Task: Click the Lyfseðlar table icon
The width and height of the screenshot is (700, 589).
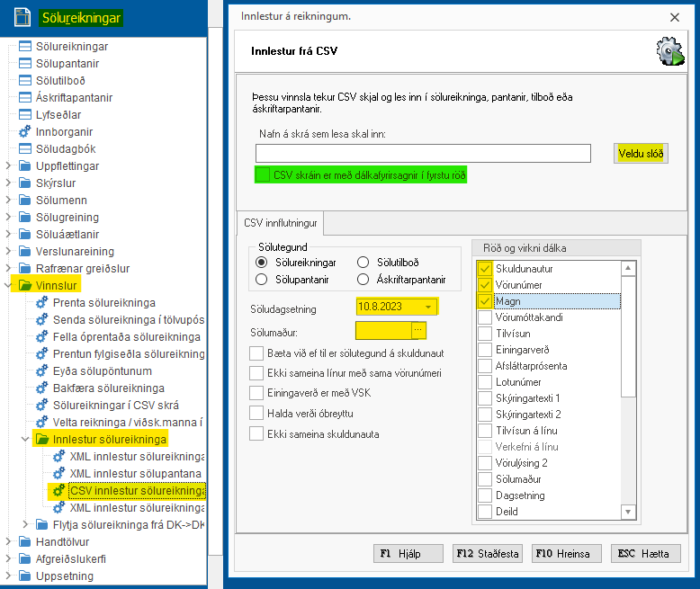Action: click(x=25, y=115)
